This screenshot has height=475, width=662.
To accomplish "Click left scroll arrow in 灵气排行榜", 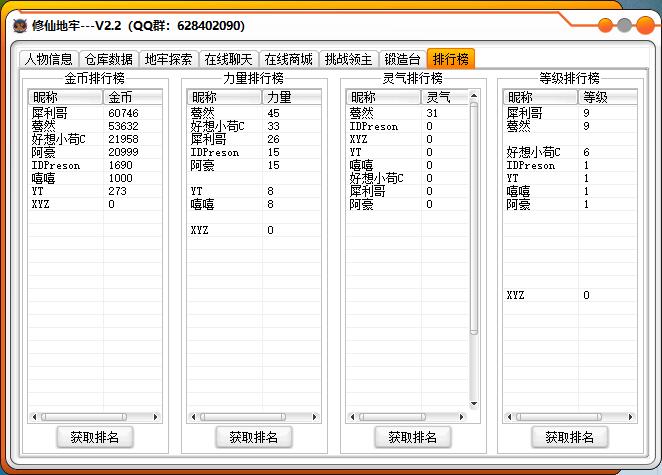I will click(x=352, y=417).
